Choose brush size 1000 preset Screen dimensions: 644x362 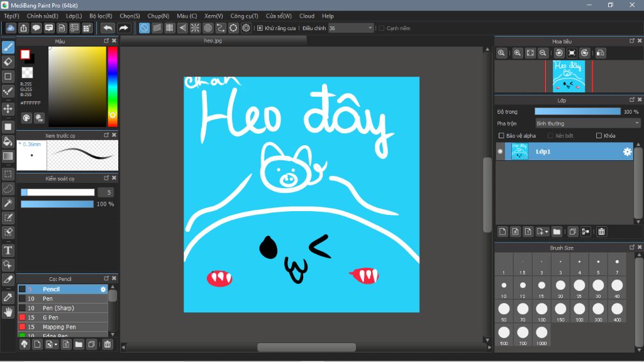point(541,336)
